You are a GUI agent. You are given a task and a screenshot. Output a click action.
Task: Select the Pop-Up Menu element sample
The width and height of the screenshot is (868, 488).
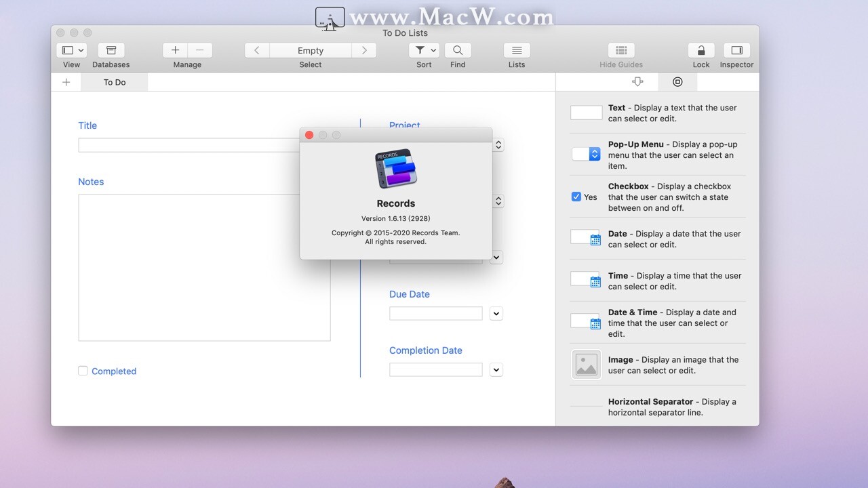[x=587, y=154]
